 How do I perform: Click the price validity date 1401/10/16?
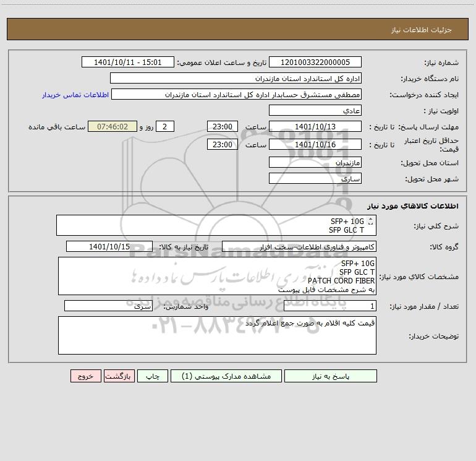[x=315, y=144]
